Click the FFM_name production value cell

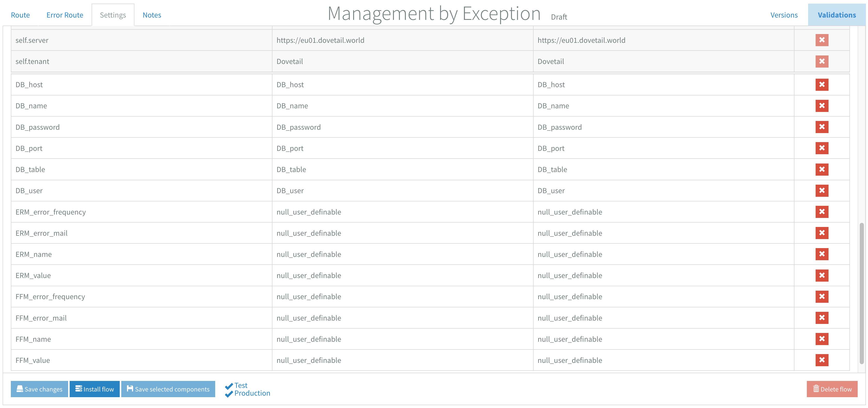663,339
